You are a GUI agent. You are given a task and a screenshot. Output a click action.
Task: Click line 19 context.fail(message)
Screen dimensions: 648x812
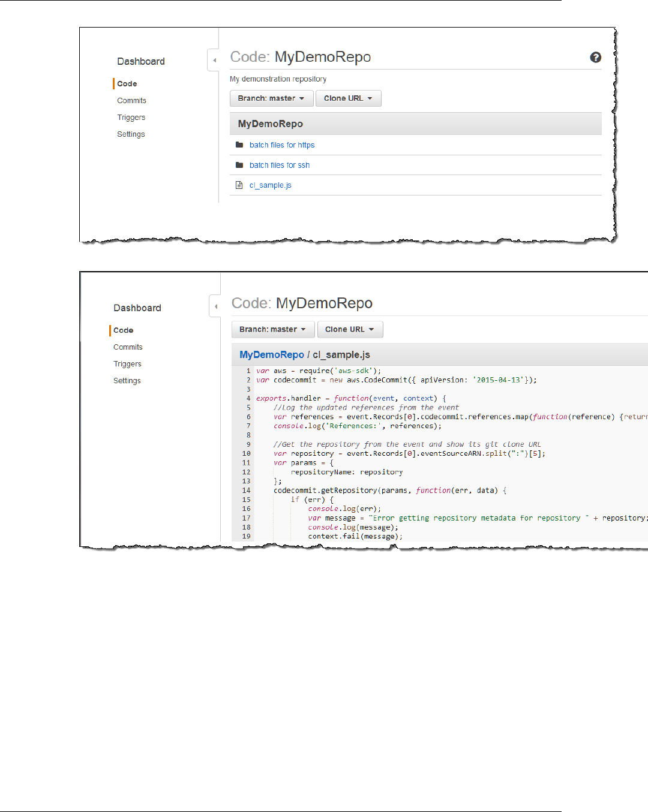click(x=355, y=536)
